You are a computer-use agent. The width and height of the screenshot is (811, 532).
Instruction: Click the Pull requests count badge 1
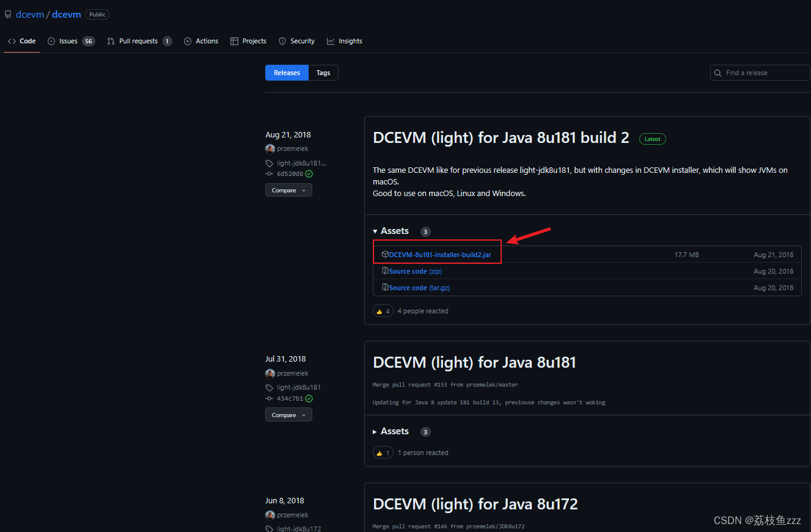tap(167, 41)
